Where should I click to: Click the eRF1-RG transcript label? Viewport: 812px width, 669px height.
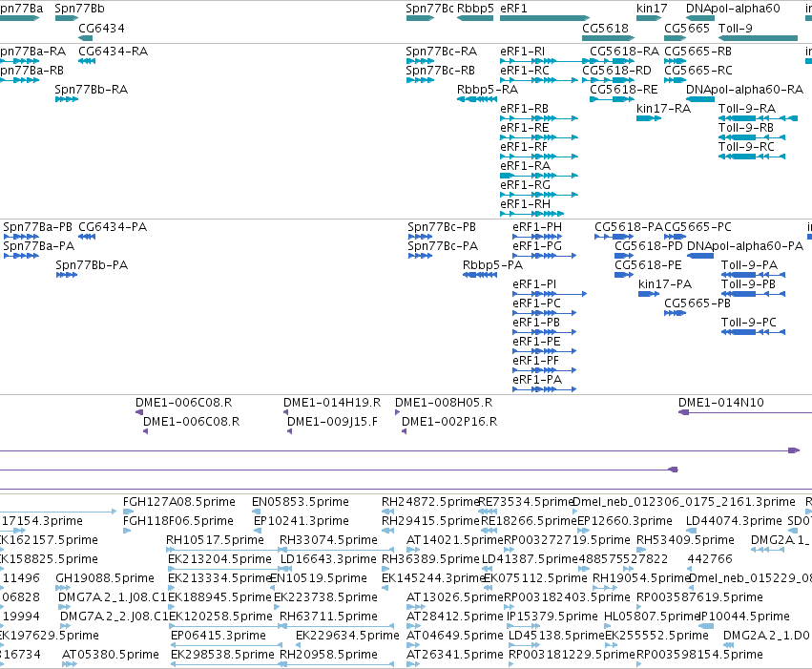coord(525,185)
